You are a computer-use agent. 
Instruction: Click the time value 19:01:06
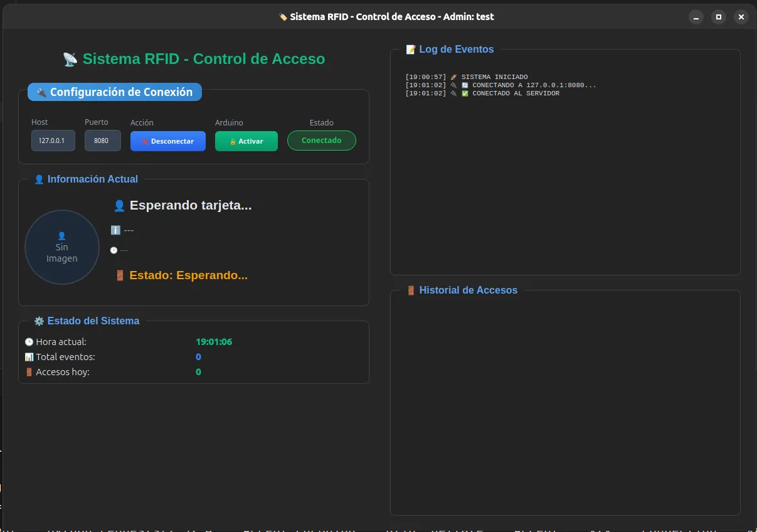click(214, 342)
